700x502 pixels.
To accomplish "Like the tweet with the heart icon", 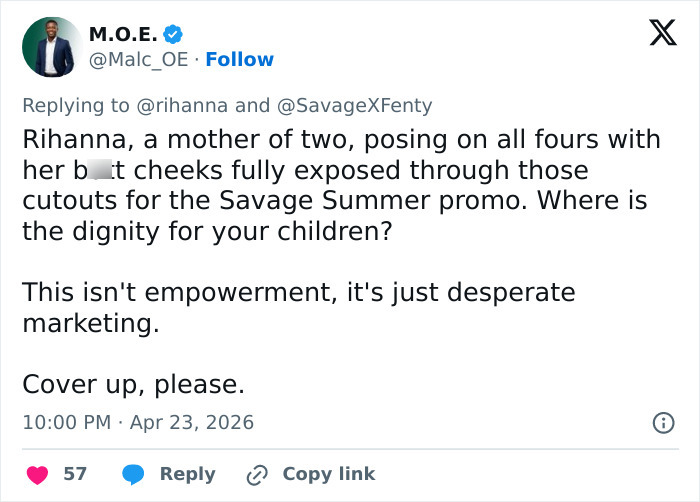I will [37, 474].
